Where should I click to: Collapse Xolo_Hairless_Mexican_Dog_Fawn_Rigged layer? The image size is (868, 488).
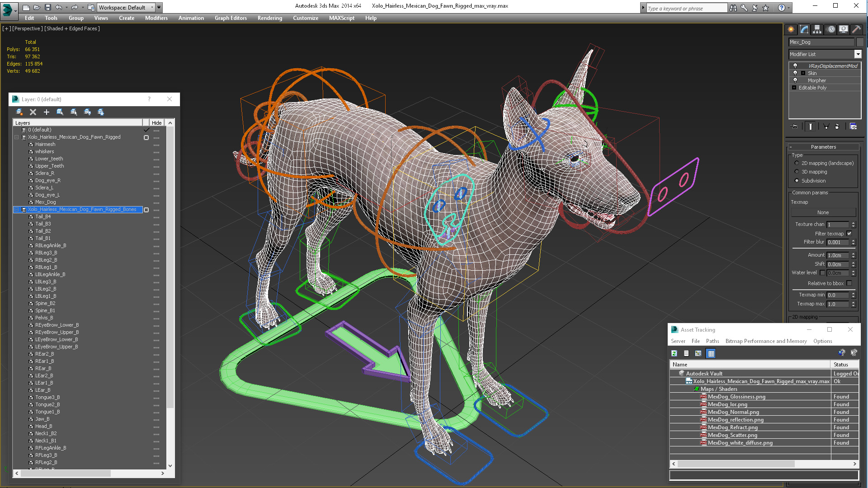(17, 137)
